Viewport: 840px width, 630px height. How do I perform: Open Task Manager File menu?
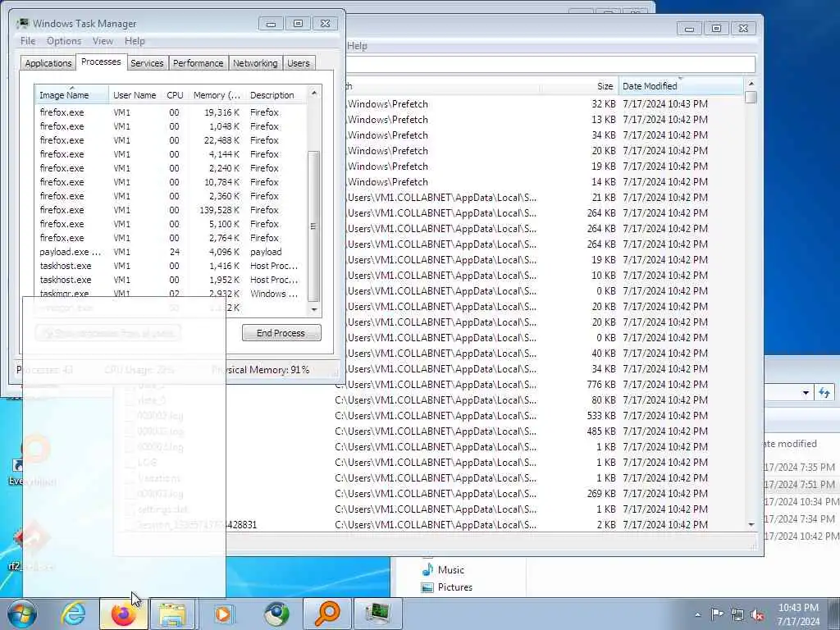pos(28,41)
